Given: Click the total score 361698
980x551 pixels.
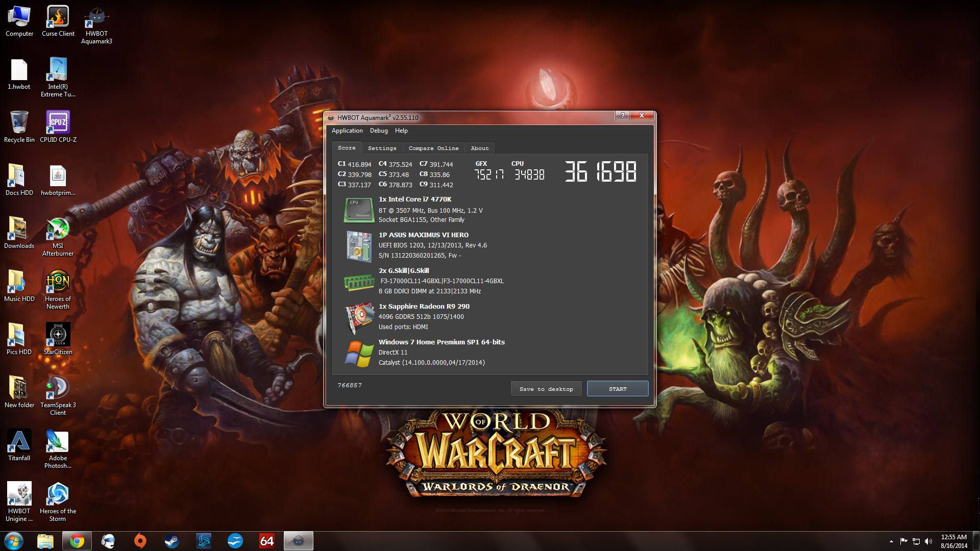Looking at the screenshot, I should 600,172.
